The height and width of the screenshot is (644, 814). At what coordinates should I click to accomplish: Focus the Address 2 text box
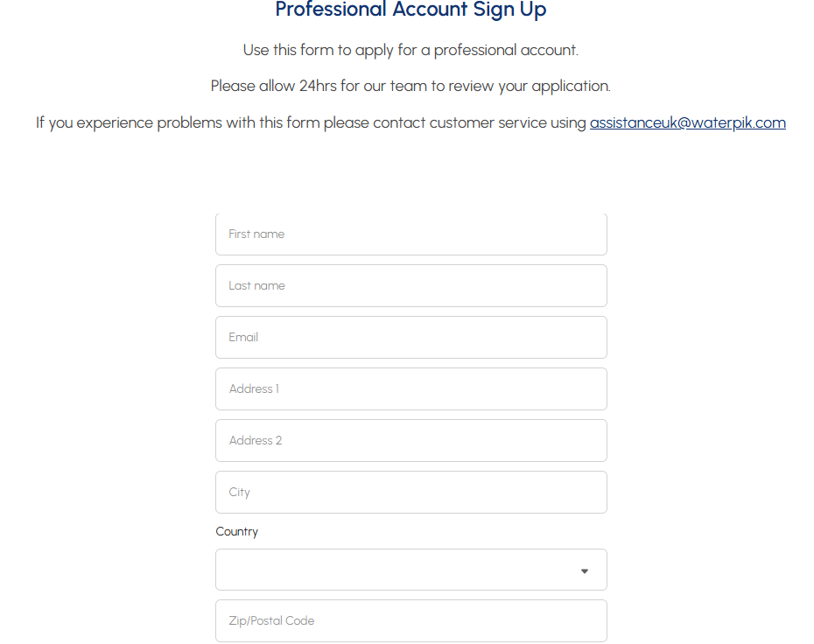click(x=411, y=441)
